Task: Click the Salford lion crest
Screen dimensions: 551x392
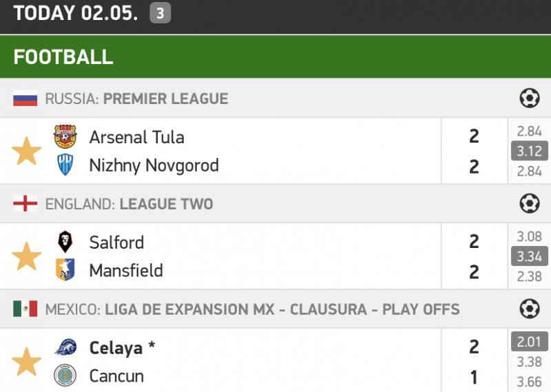Action: 65,242
